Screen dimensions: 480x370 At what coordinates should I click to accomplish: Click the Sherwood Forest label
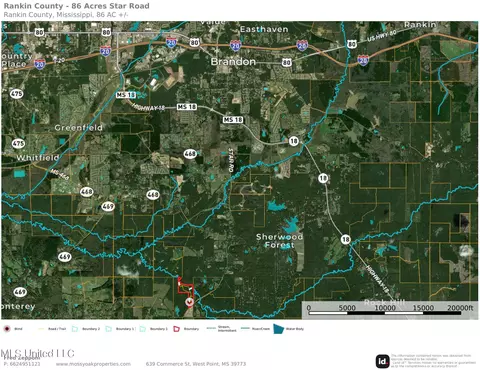pyautogui.click(x=279, y=241)
